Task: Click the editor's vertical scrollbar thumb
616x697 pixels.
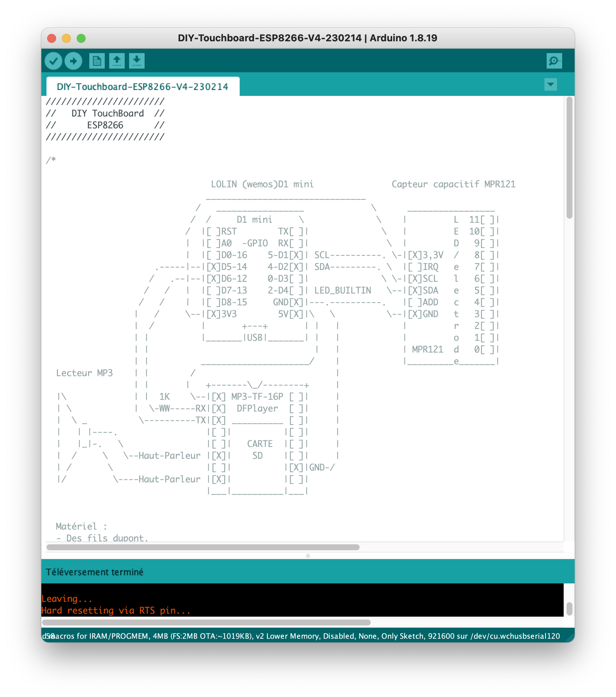Action: 569,158
